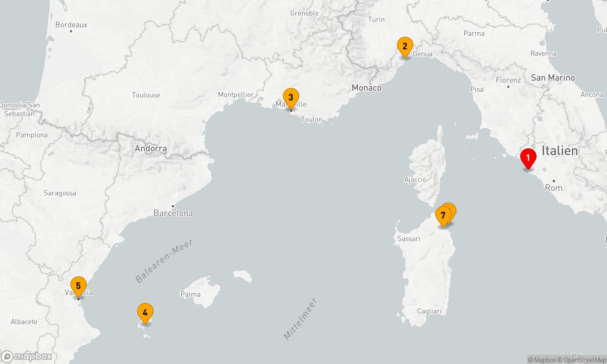Click the Barcelona city label

tap(173, 213)
